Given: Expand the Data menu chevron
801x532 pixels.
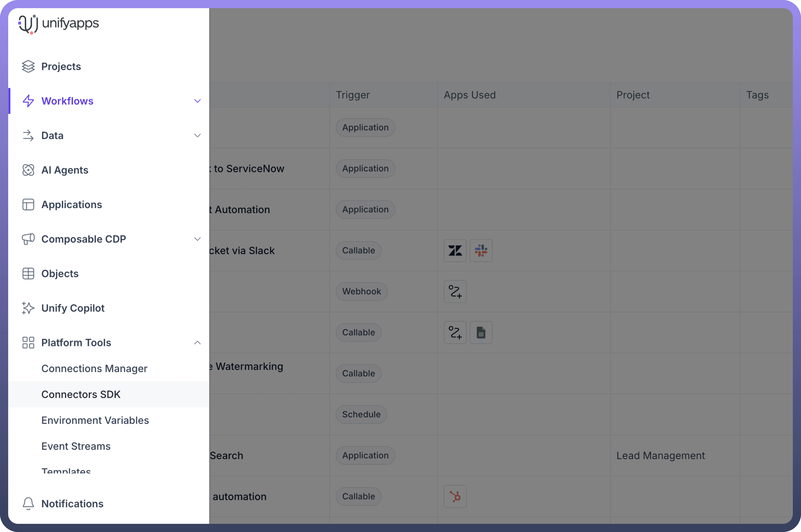Looking at the screenshot, I should point(197,136).
